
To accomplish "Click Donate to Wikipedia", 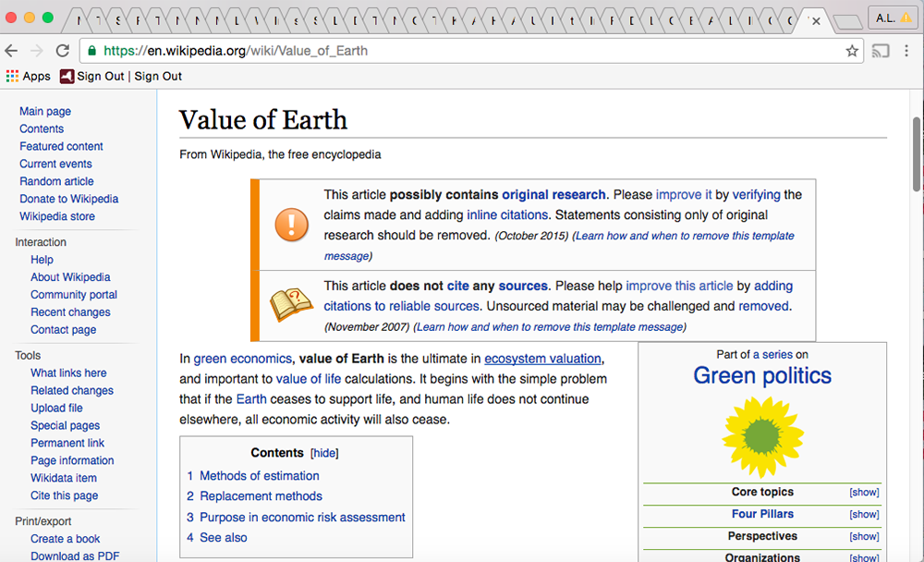I will (x=69, y=199).
